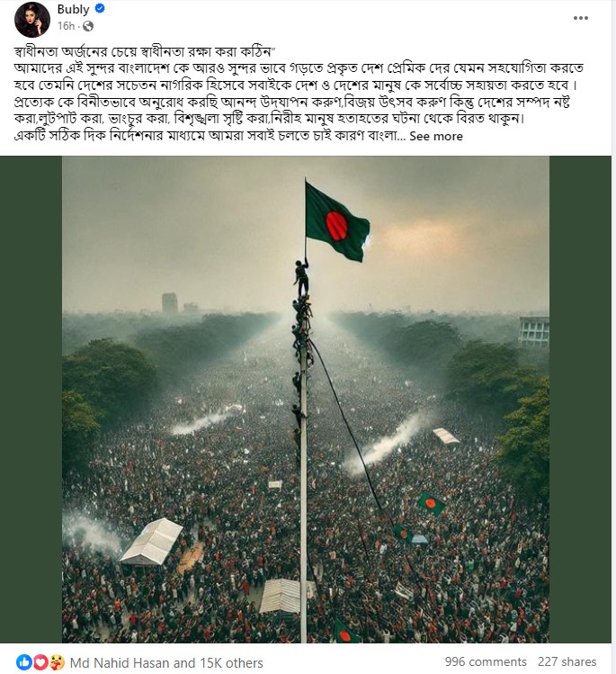Open Md Nahid Hasan and 15K others
The width and height of the screenshot is (616, 674).
click(x=166, y=663)
